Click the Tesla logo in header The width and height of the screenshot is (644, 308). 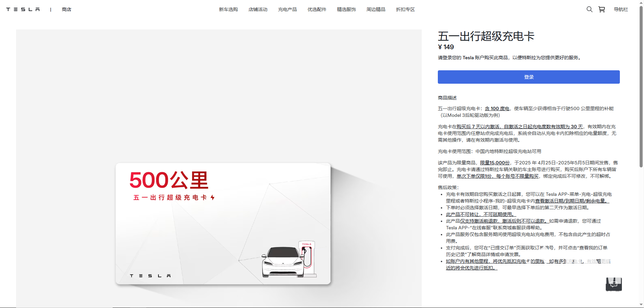click(x=23, y=9)
